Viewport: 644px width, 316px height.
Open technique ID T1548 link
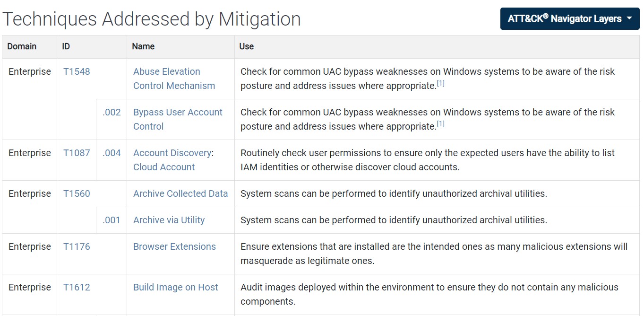coord(77,71)
